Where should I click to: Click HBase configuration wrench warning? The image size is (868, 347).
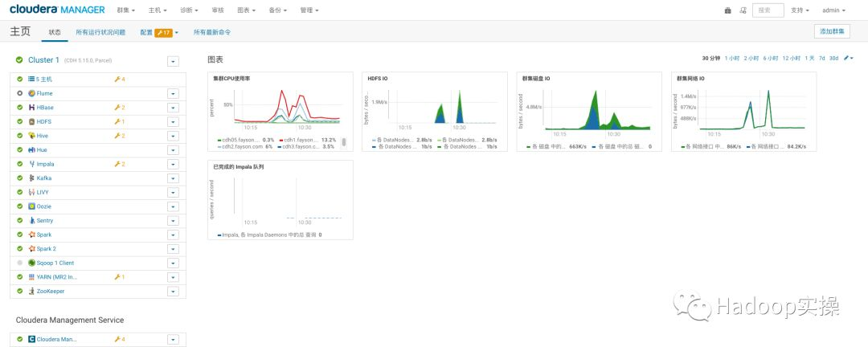coord(120,108)
